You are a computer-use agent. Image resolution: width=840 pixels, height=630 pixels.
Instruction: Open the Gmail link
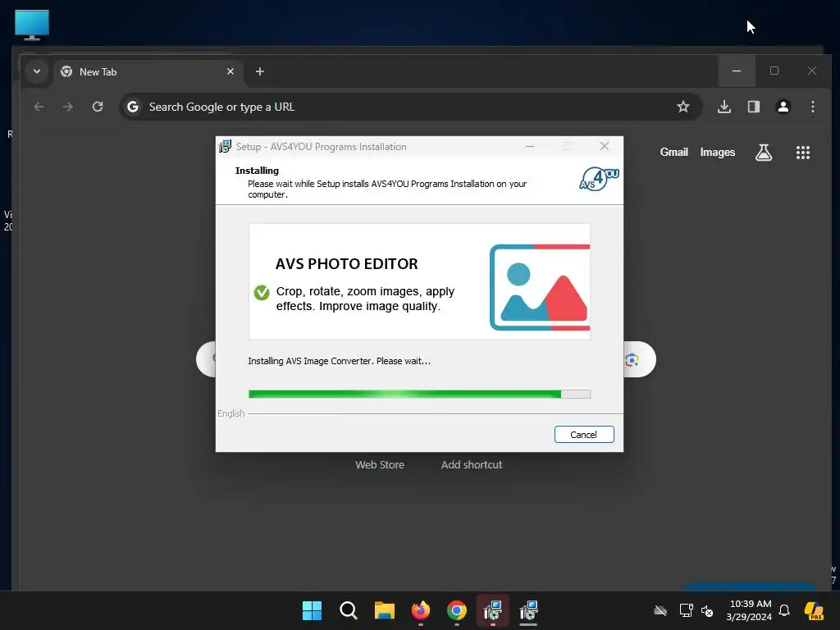674,152
